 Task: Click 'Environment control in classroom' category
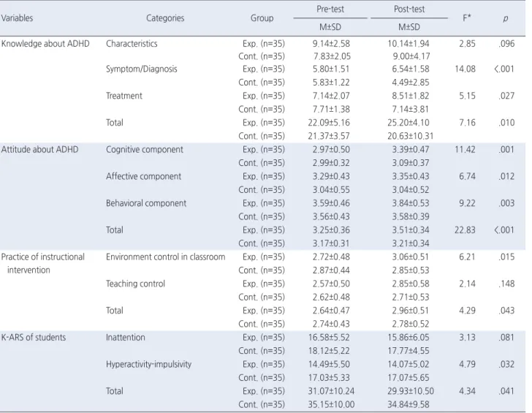pos(166,257)
